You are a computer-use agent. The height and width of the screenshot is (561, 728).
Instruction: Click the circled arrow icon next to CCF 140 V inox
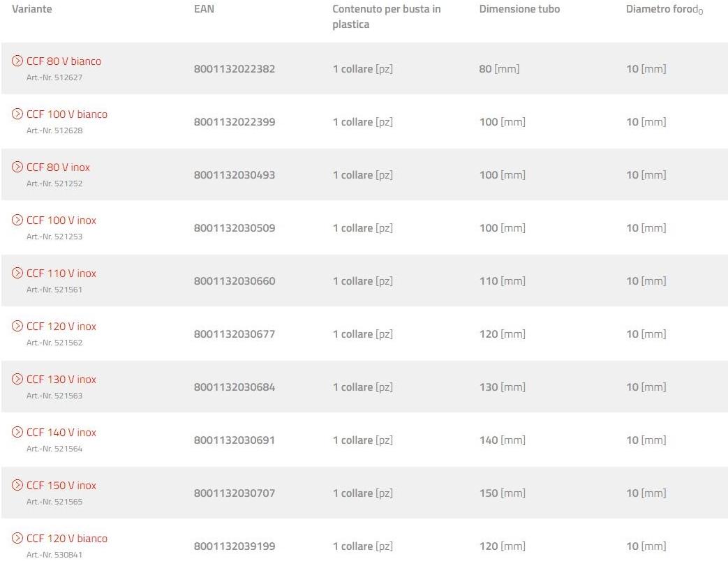(x=17, y=433)
